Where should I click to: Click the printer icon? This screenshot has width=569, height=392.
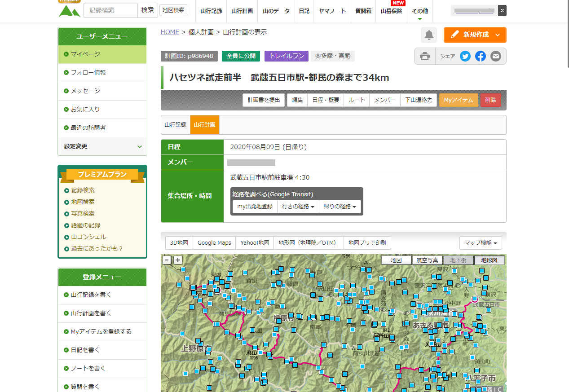[x=425, y=57]
